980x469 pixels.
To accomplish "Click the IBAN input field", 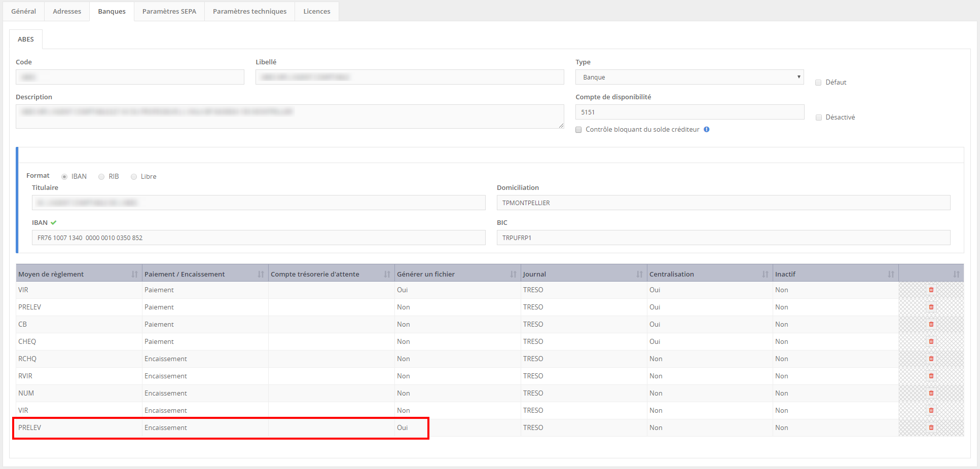I will pos(259,238).
